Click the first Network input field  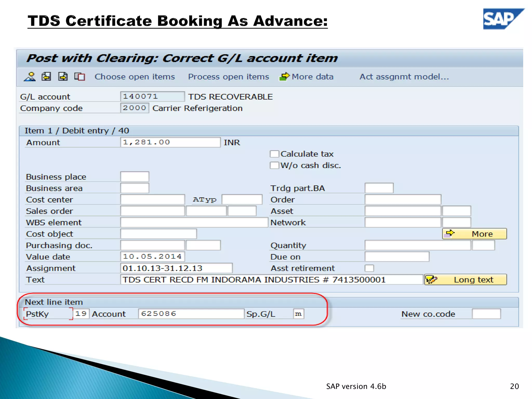coord(403,222)
